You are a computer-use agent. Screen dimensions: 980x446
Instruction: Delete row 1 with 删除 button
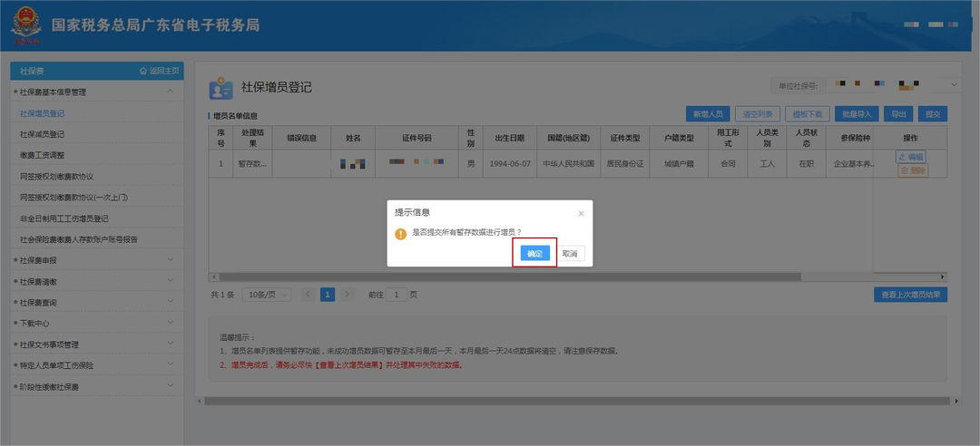913,170
